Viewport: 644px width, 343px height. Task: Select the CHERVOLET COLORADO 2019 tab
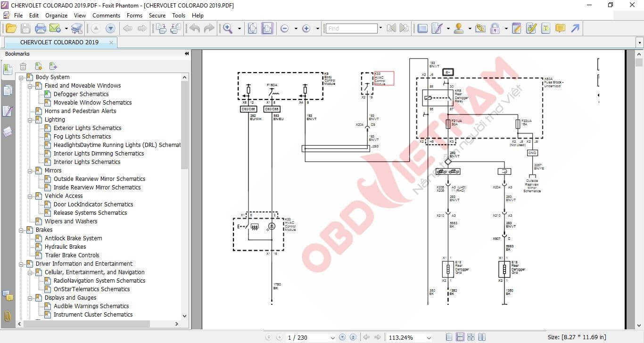click(59, 42)
